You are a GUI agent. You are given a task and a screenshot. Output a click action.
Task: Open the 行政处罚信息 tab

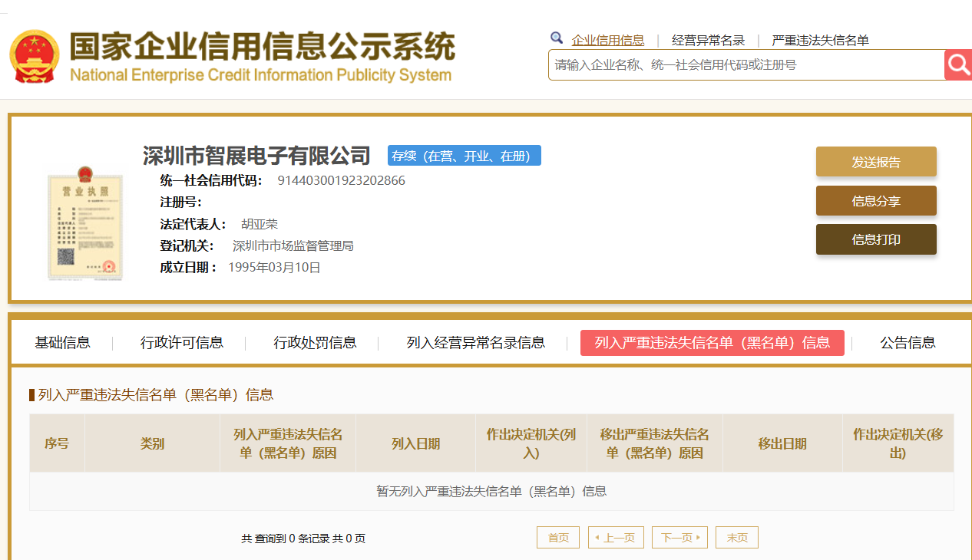tap(315, 343)
